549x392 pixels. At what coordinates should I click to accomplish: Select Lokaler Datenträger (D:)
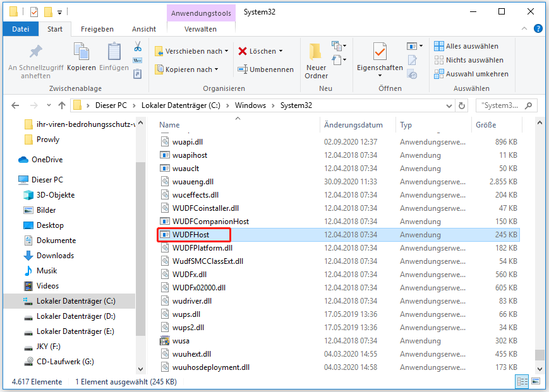click(x=76, y=316)
